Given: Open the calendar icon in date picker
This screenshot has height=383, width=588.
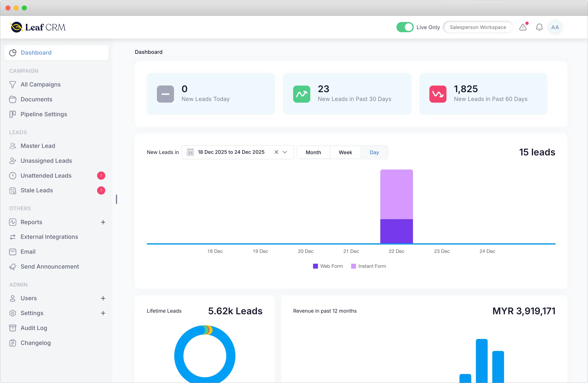Looking at the screenshot, I should (190, 152).
